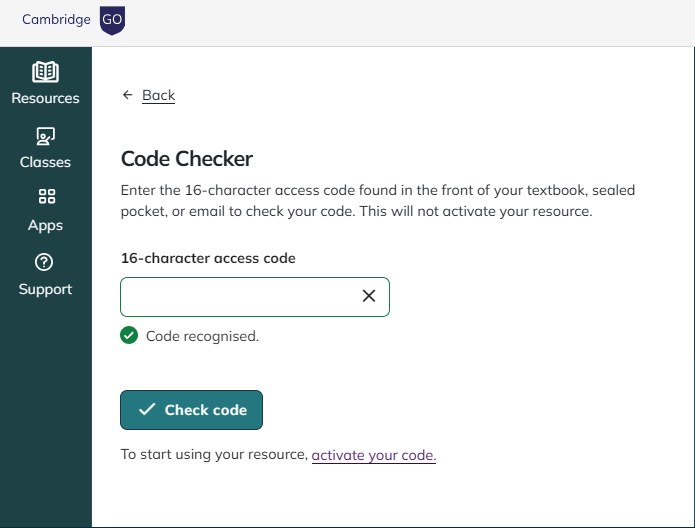Open Resources via the book icon
The width and height of the screenshot is (695, 528).
point(45,73)
